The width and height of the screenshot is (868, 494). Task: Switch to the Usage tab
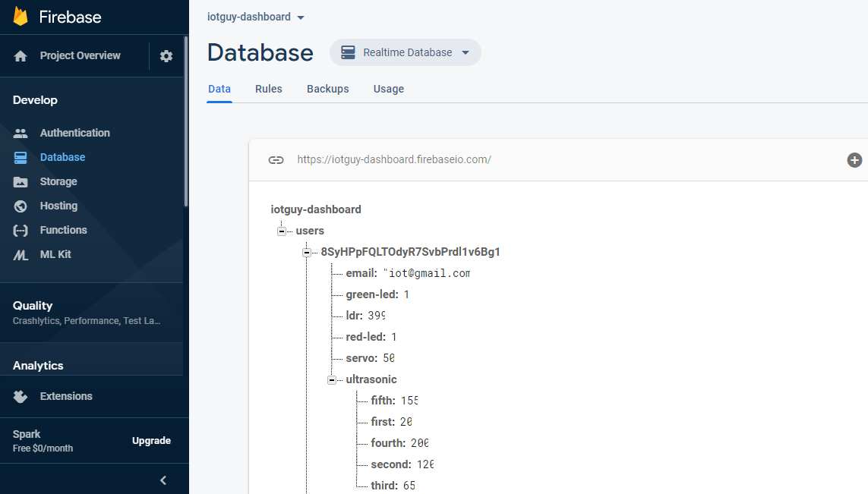pyautogui.click(x=389, y=89)
